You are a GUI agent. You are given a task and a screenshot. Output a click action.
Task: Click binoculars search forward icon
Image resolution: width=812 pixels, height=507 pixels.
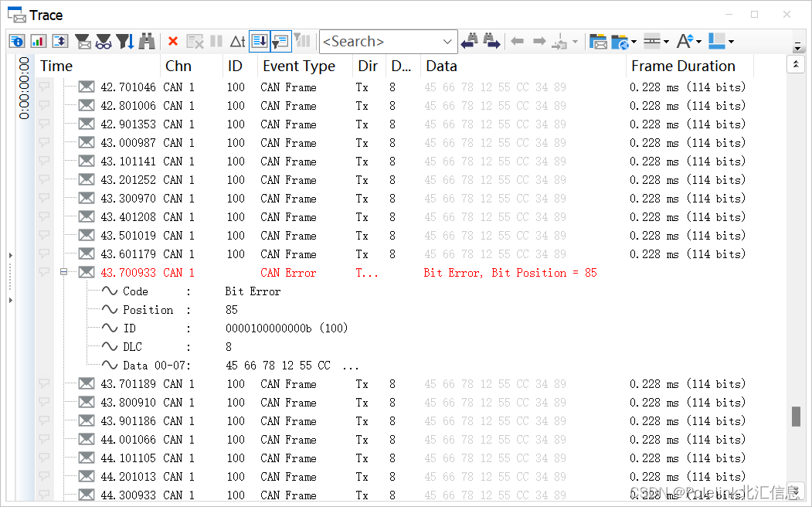(x=491, y=41)
